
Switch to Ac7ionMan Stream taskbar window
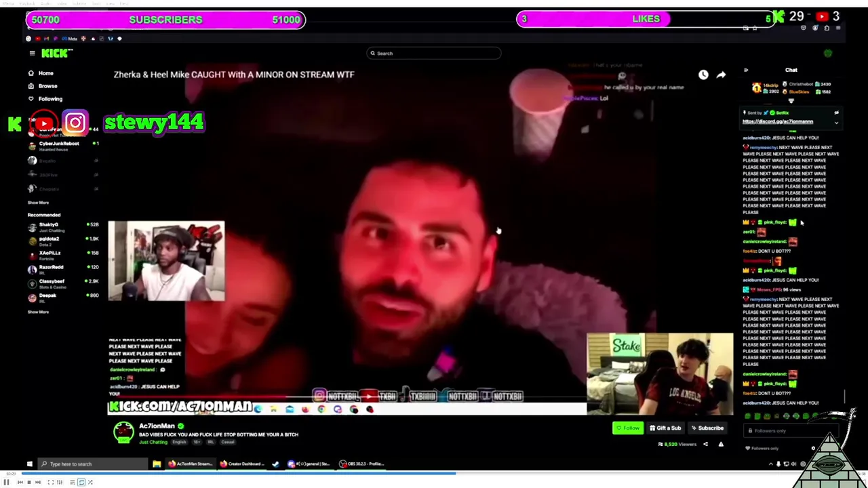[190, 464]
